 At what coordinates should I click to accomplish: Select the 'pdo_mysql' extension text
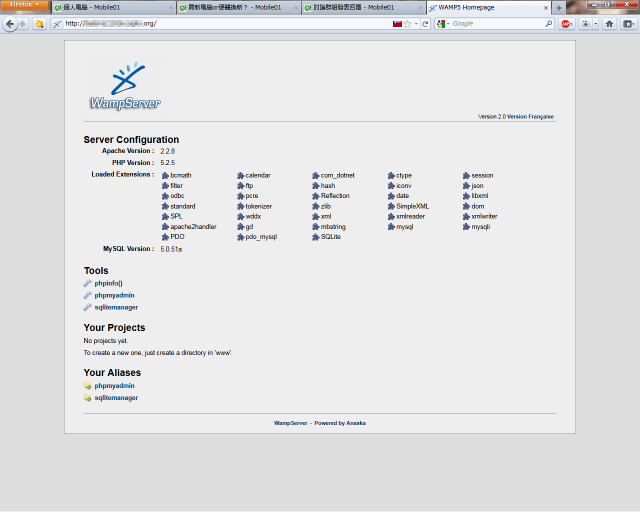point(261,237)
